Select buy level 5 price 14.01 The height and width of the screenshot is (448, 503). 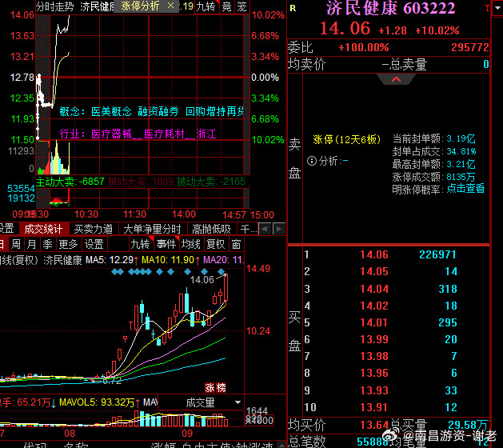pos(374,322)
